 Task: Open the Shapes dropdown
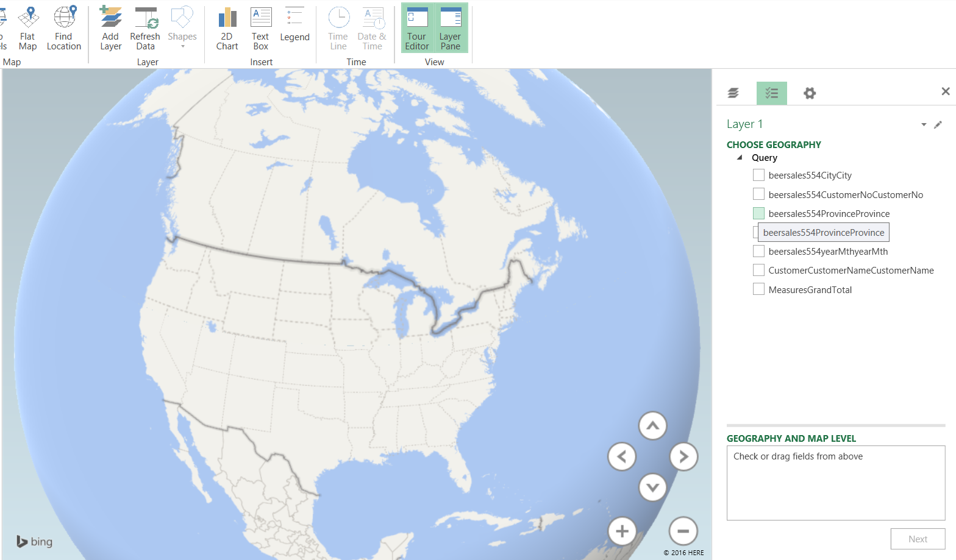[182, 28]
